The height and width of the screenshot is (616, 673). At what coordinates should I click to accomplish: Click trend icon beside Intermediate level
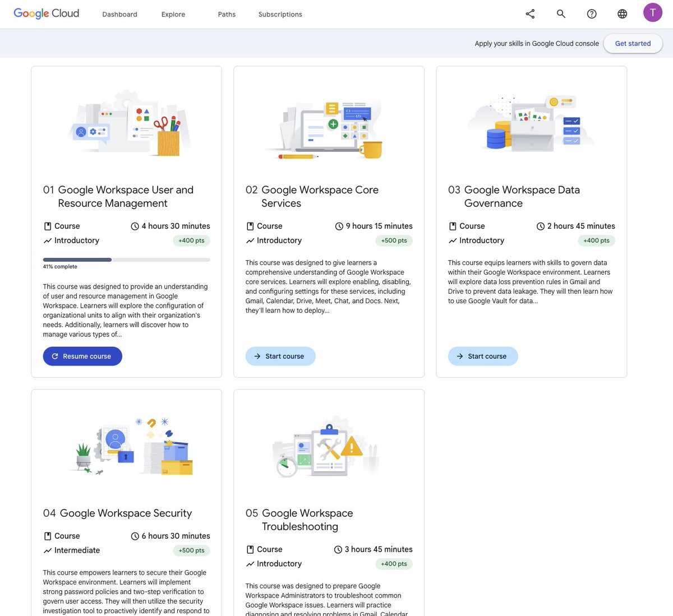click(48, 551)
